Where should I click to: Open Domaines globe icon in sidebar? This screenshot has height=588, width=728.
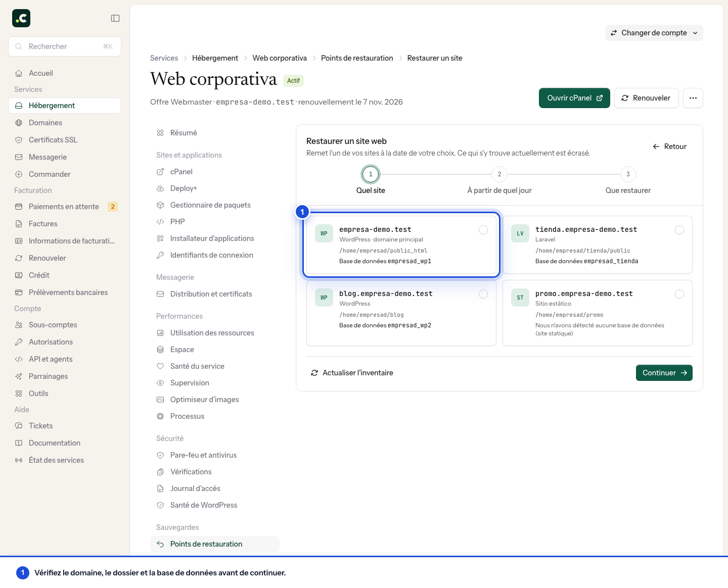tap(19, 123)
